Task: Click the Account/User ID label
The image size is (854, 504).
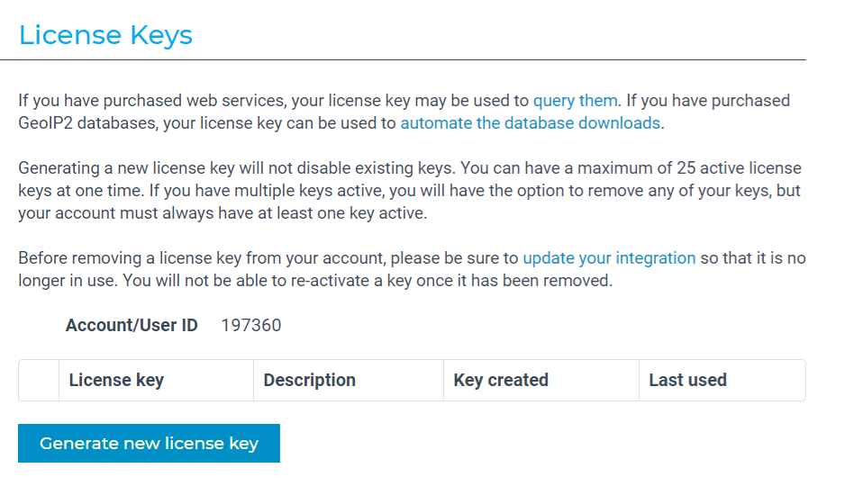Action: (x=132, y=325)
